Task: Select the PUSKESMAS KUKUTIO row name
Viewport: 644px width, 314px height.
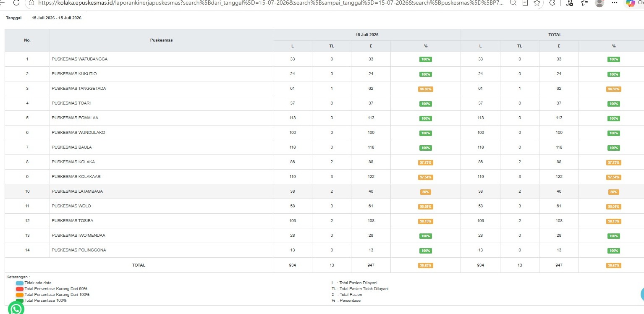Action: tap(74, 74)
